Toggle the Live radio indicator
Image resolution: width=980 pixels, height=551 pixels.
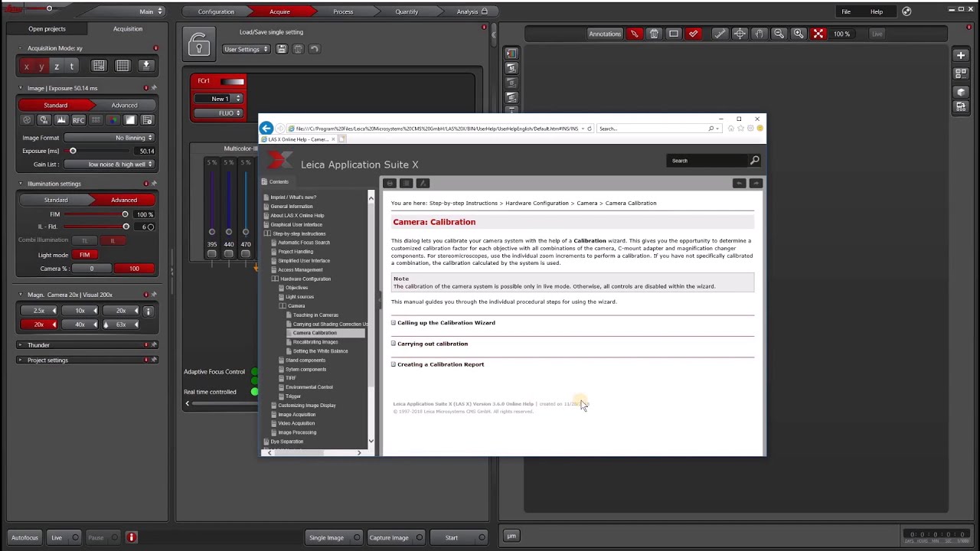(x=75, y=537)
